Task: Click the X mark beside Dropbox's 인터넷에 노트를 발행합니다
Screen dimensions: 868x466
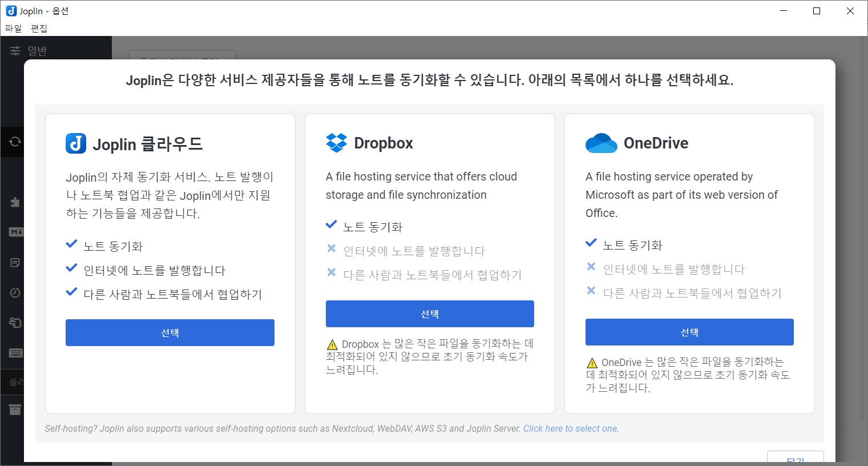Action: click(x=331, y=248)
